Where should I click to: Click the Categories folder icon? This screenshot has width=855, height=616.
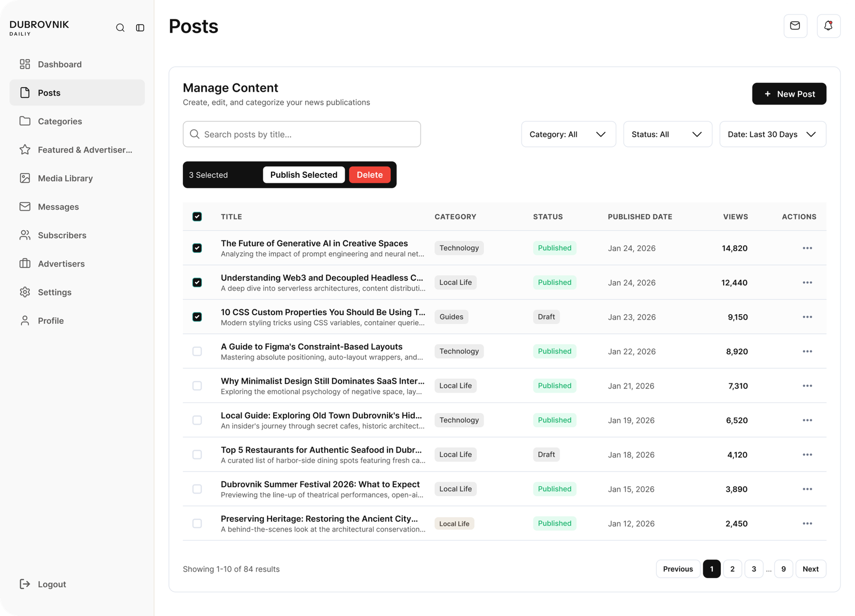pyautogui.click(x=25, y=121)
